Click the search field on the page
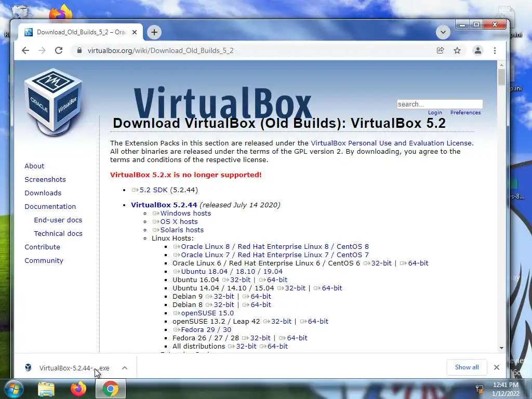Viewport: 532px width, 399px height. click(x=440, y=104)
